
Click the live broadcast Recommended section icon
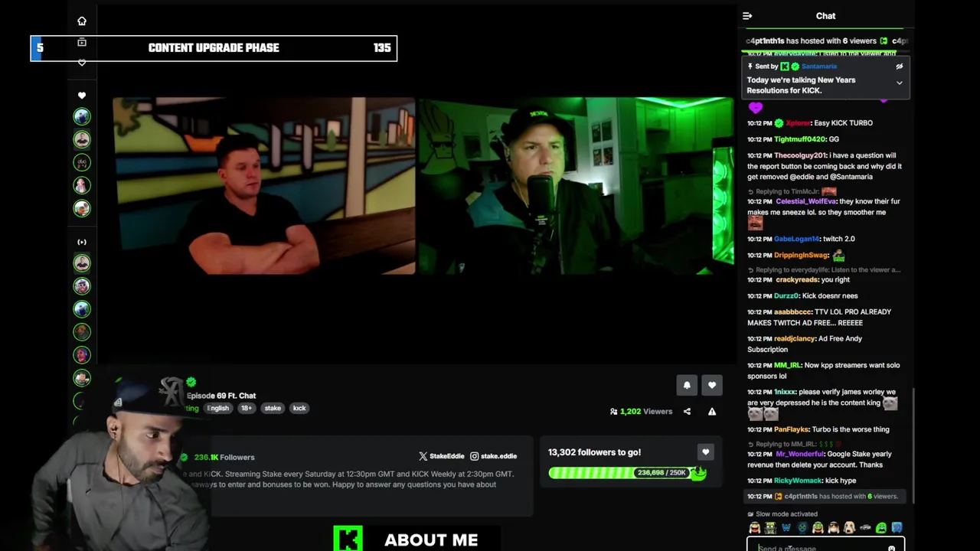[x=82, y=242]
